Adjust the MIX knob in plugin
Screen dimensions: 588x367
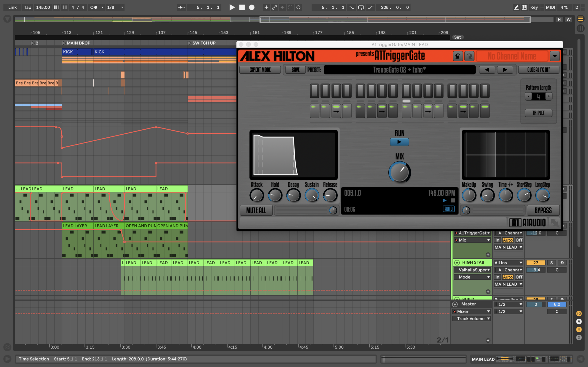tap(399, 172)
